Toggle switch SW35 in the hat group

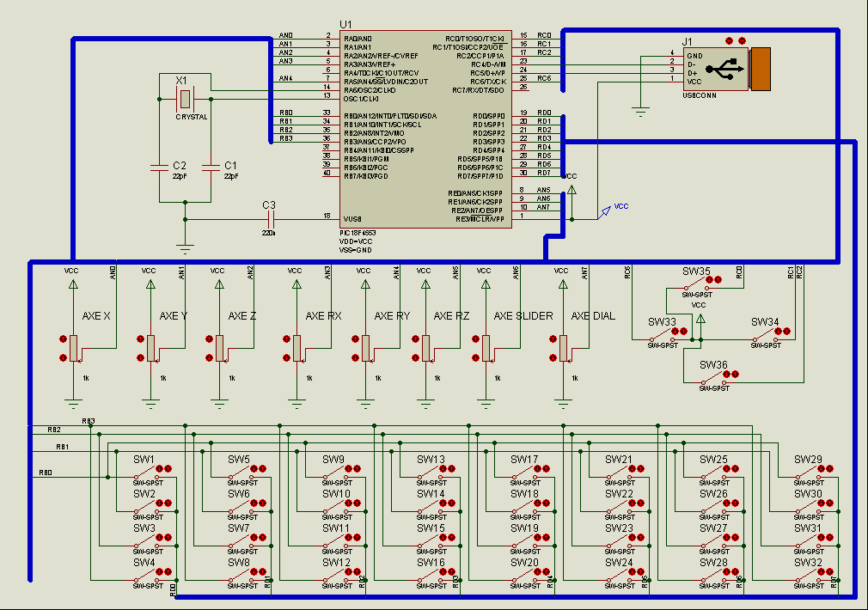694,285
